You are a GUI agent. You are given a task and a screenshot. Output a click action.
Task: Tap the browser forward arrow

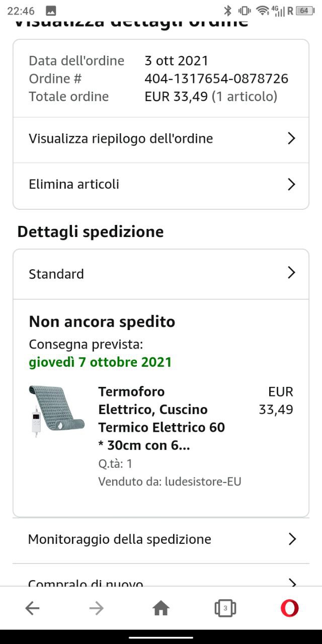click(96, 608)
